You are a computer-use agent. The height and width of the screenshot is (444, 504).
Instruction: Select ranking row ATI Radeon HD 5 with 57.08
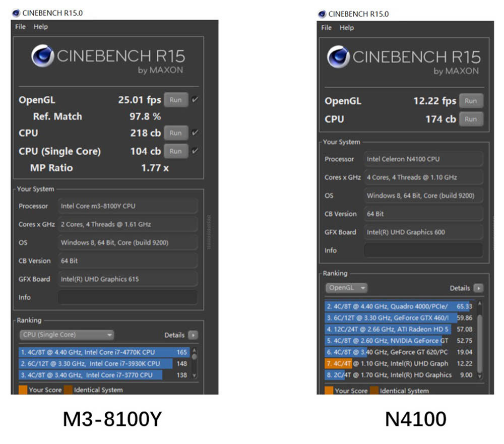coord(400,329)
